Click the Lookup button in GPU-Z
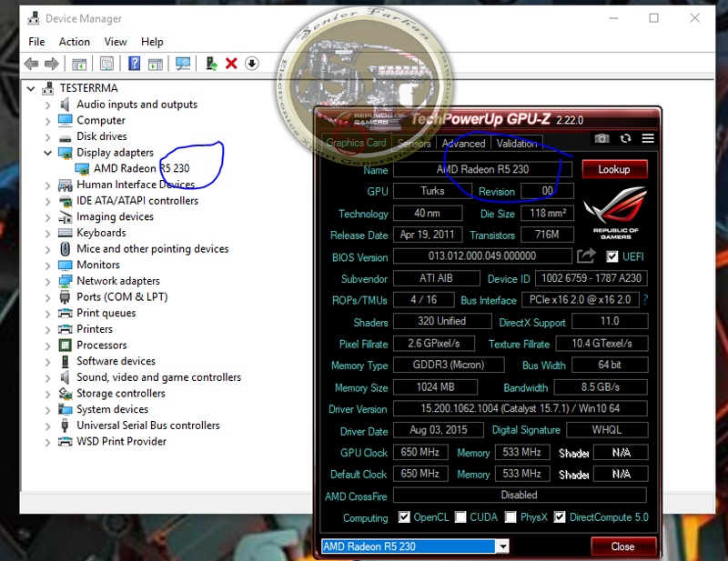 click(617, 169)
